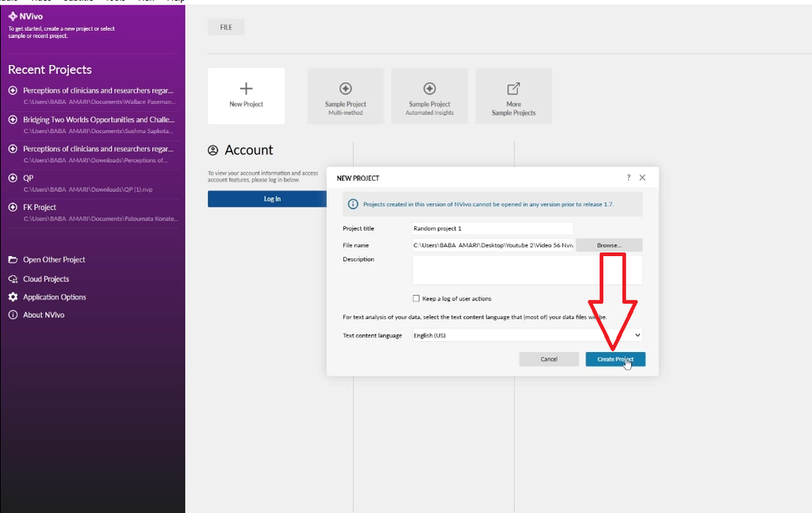Screen dimensions: 812x513
Task: Open Application Options
Action: pos(55,297)
